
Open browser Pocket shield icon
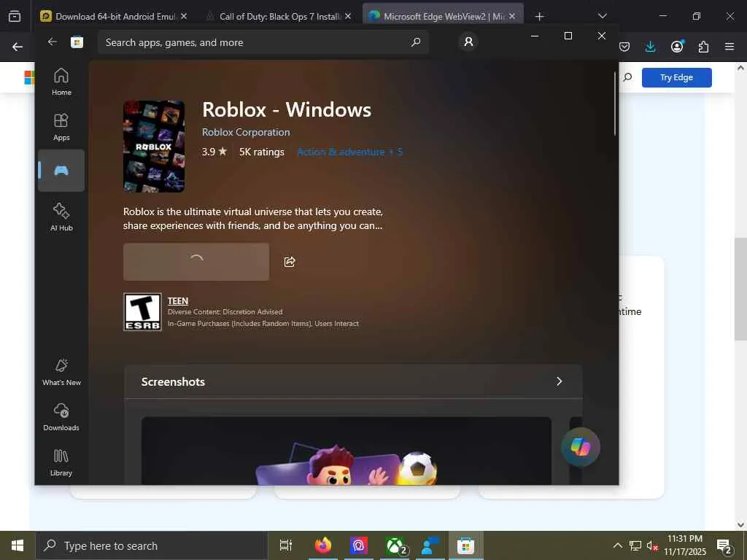[624, 47]
